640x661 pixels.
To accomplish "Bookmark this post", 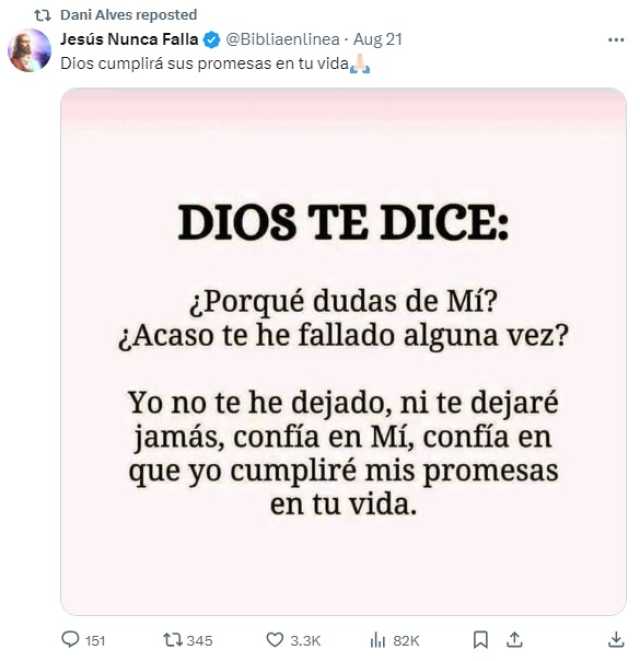I will [x=481, y=640].
